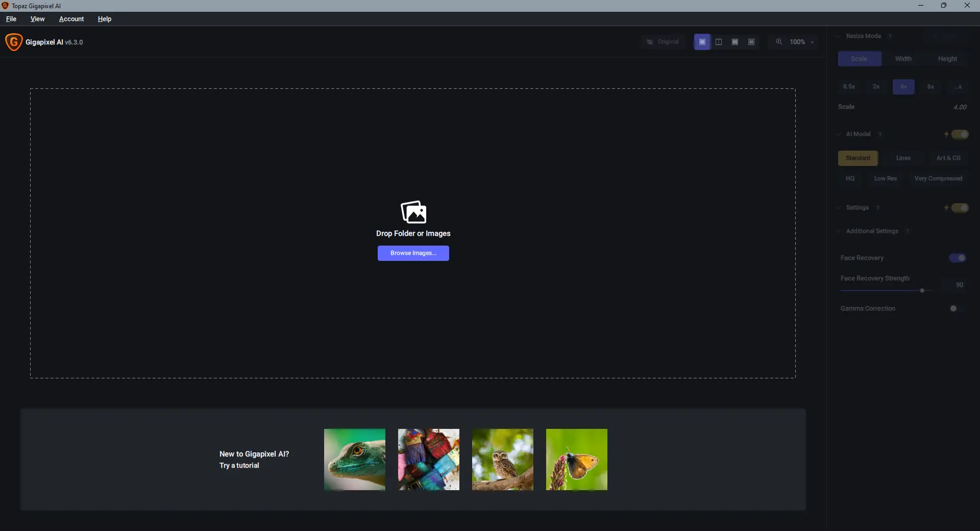
Task: Click the Browse Images button
Action: pos(413,253)
